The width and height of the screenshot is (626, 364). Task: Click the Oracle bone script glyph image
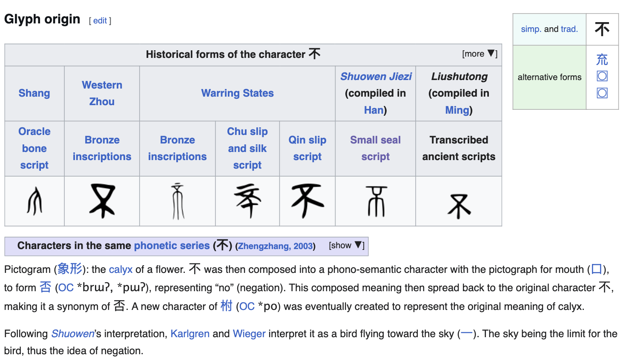34,201
